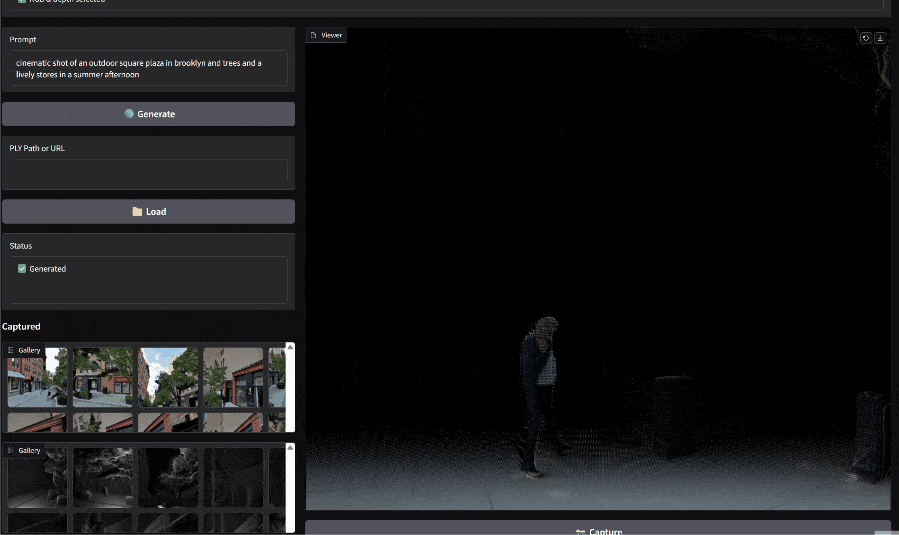The width and height of the screenshot is (899, 535).
Task: Click the reset view icon in the viewer
Action: point(866,38)
